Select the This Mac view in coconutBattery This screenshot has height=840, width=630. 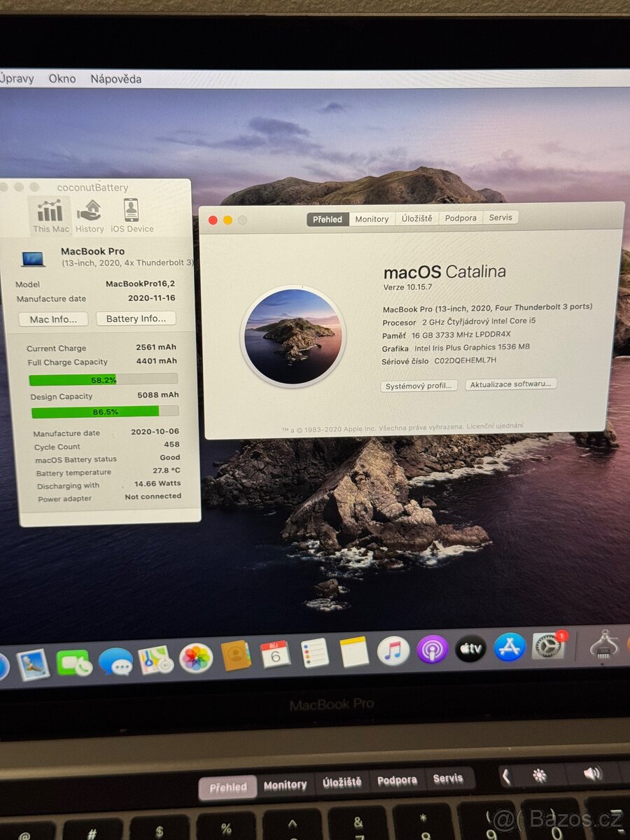point(50,212)
